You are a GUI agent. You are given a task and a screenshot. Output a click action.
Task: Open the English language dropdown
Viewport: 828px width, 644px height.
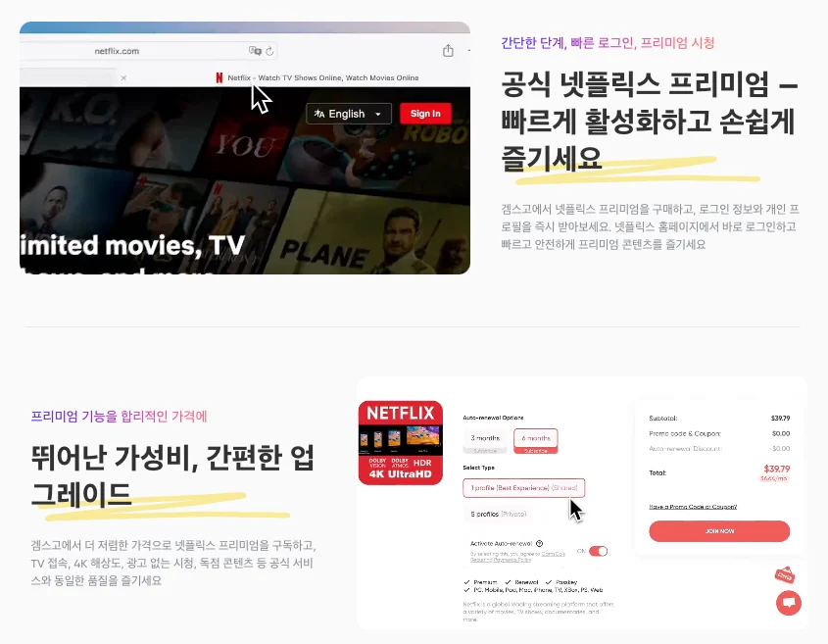coord(349,114)
